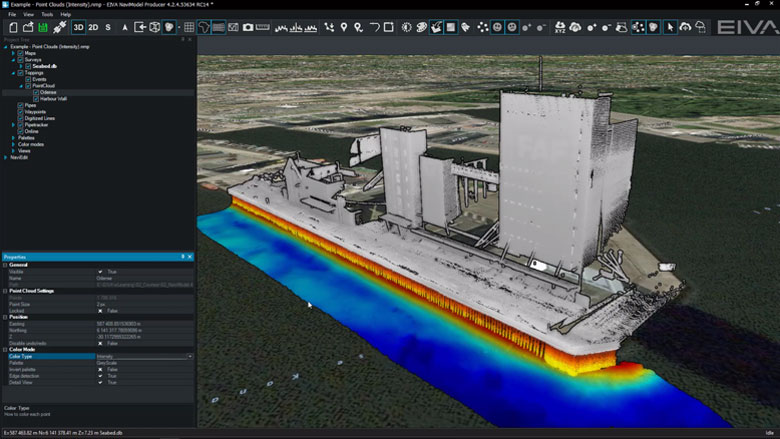Select the ruler measure tool
This screenshot has width=780, height=439.
pos(263,27)
